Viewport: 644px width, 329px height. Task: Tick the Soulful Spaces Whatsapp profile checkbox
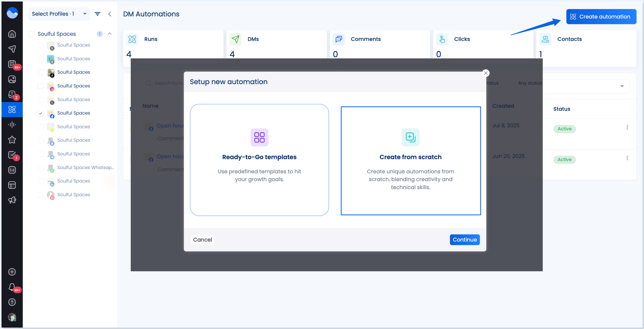tap(40, 168)
